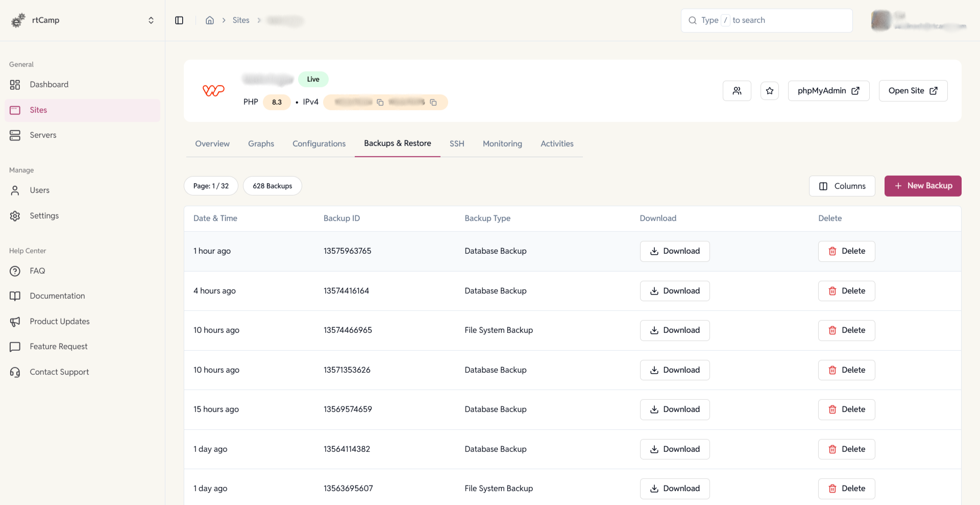This screenshot has height=505, width=980.
Task: Open the Graphs tab
Action: 261,143
